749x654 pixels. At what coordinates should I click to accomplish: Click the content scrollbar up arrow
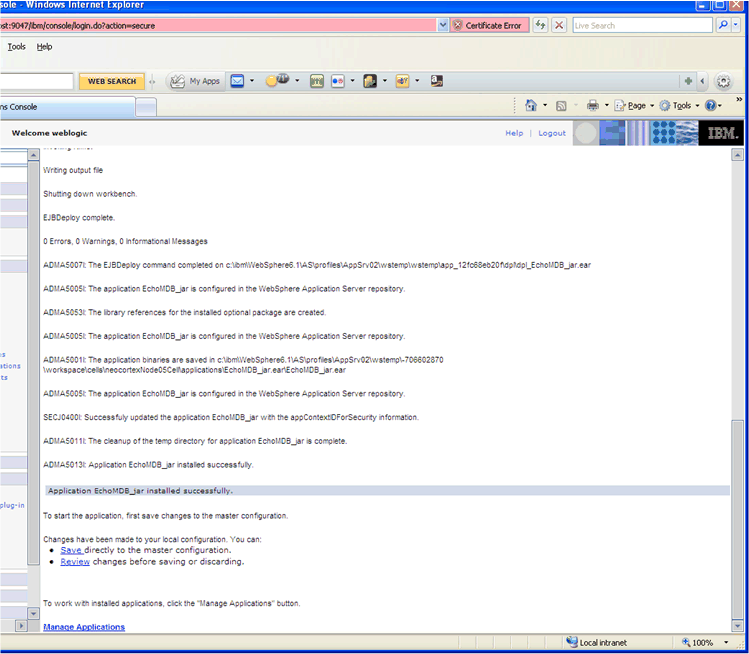(737, 155)
